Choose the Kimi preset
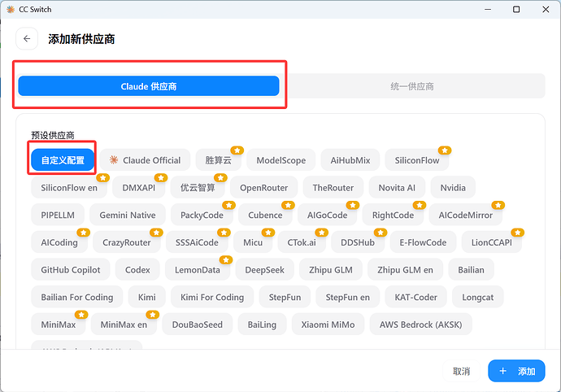Image resolution: width=561 pixels, height=392 pixels. point(146,297)
